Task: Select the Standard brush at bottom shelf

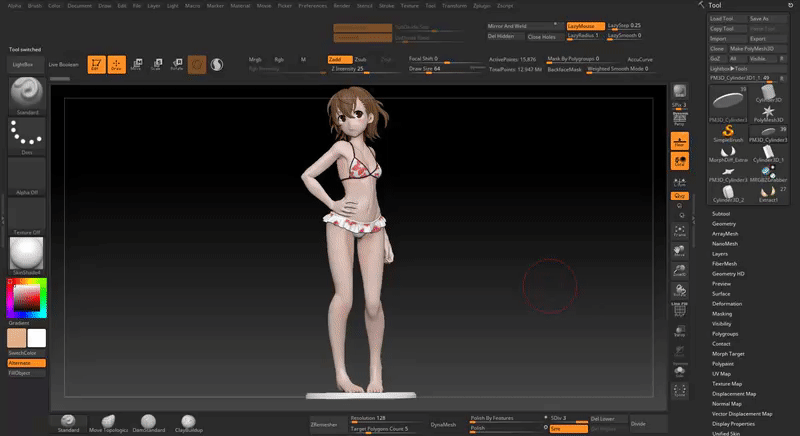Action: coord(68,424)
